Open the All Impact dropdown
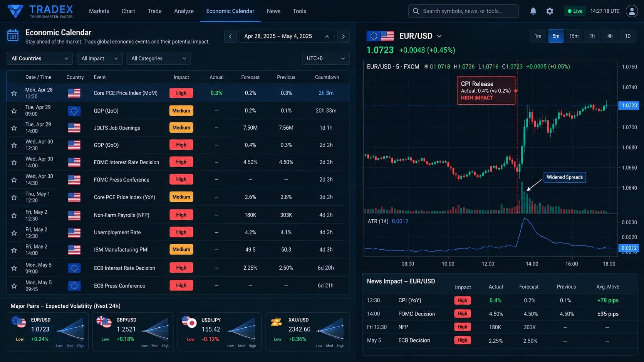This screenshot has height=362, width=644. [x=99, y=58]
